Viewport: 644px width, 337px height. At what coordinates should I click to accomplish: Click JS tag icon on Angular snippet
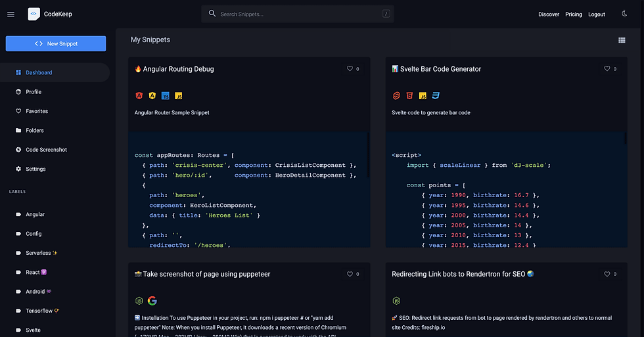[x=179, y=96]
